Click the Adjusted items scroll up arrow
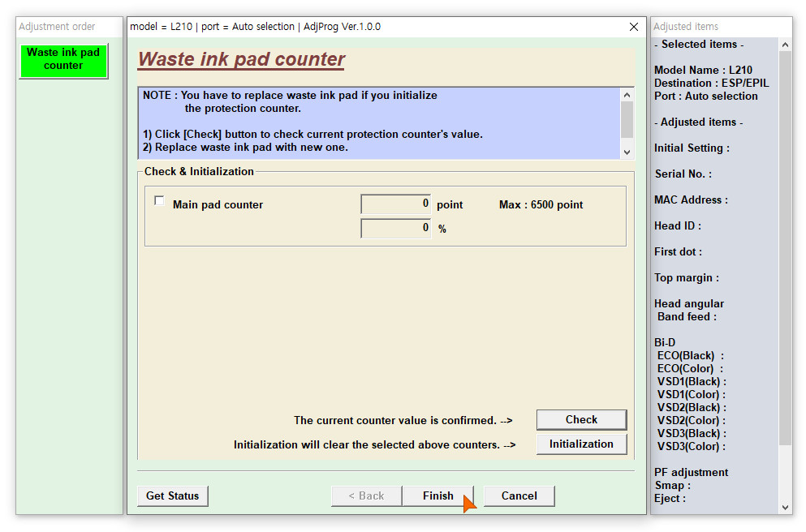This screenshot has height=532, width=806. coord(785,45)
